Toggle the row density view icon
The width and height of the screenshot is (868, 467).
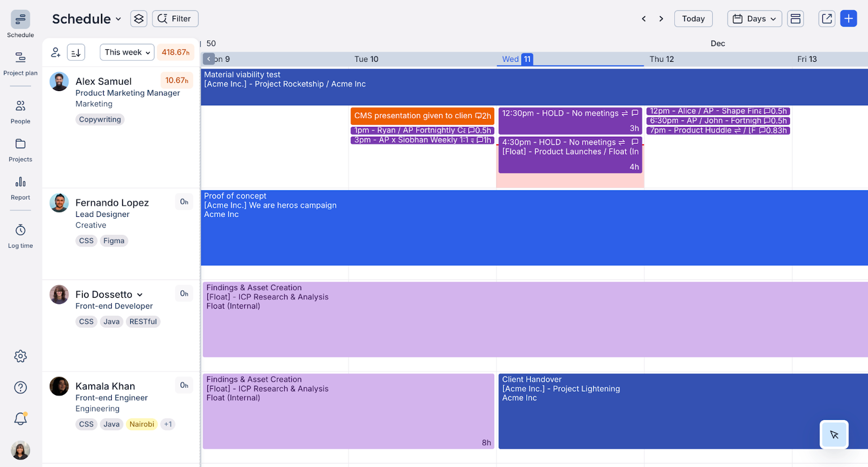point(795,18)
